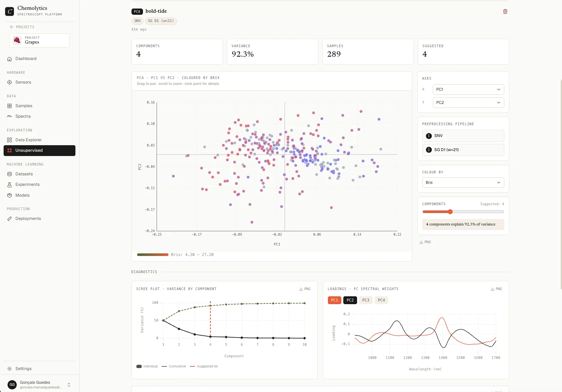
Task: Click the Datasets database icon
Action: point(10,174)
